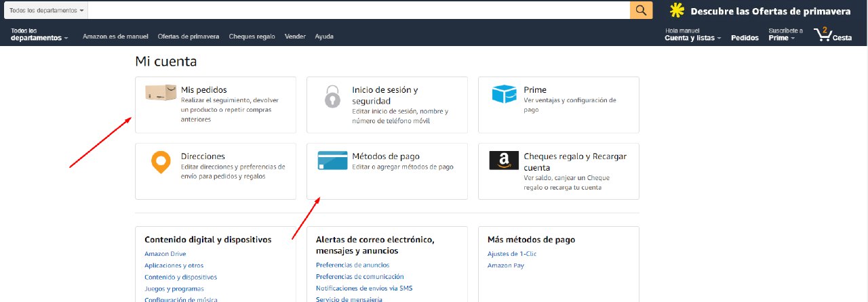
Task: Click the blue Prime box icon
Action: coord(504,94)
